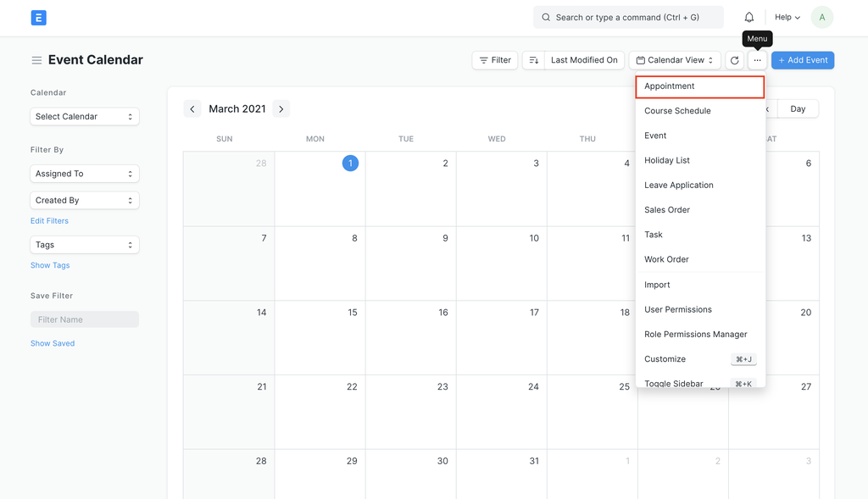Open the notifications bell icon
868x499 pixels.
(749, 17)
